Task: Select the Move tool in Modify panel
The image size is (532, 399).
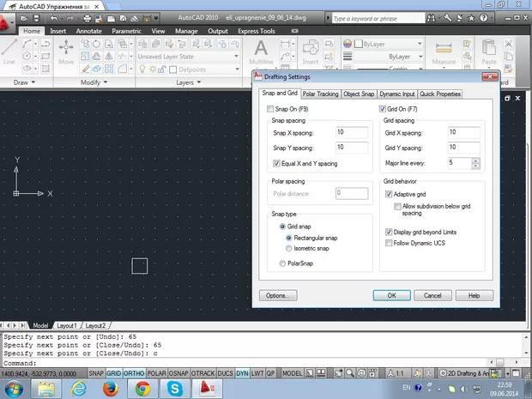Action: tap(66, 51)
